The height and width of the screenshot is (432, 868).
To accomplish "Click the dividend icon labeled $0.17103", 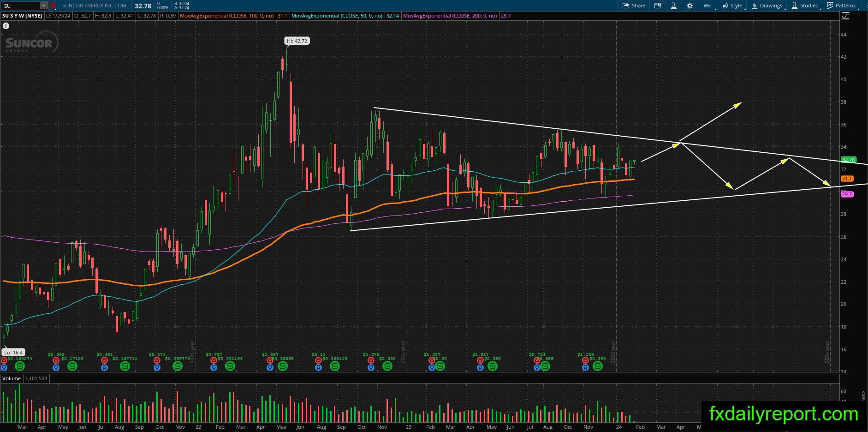I will click(72, 366).
